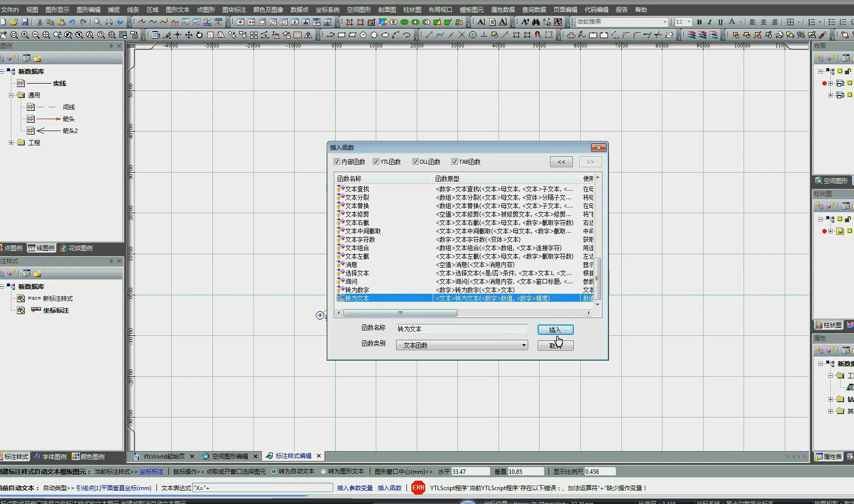This screenshot has width=854, height=504.
Task: Select the rectangle drawing tool
Action: [342, 35]
